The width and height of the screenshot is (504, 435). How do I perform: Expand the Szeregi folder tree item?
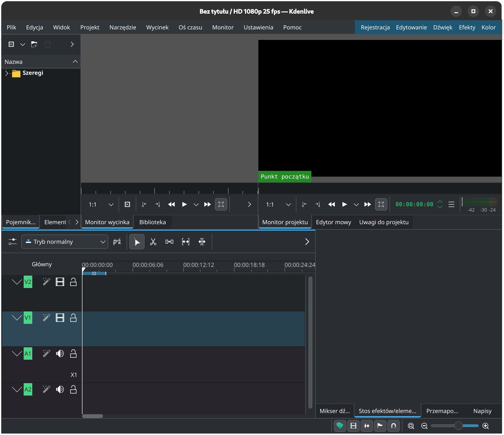tap(7, 73)
